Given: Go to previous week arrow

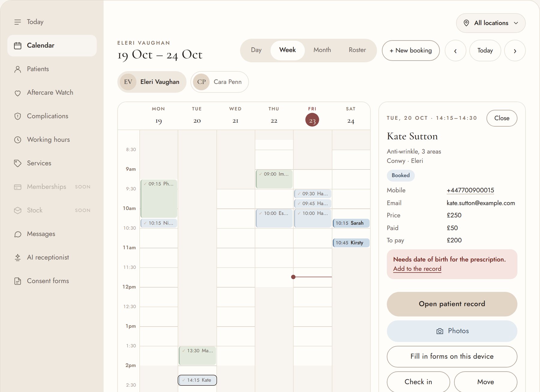Looking at the screenshot, I should [x=455, y=51].
